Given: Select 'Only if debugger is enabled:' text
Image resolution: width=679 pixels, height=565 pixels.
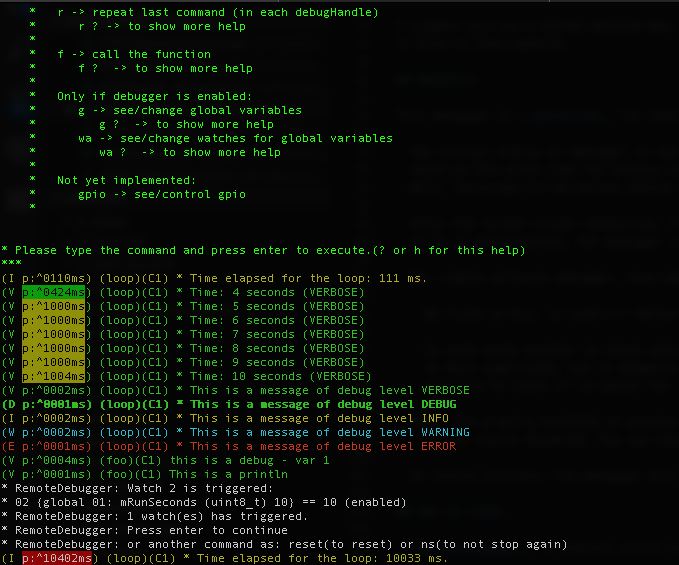Looking at the screenshot, I should tap(154, 96).
